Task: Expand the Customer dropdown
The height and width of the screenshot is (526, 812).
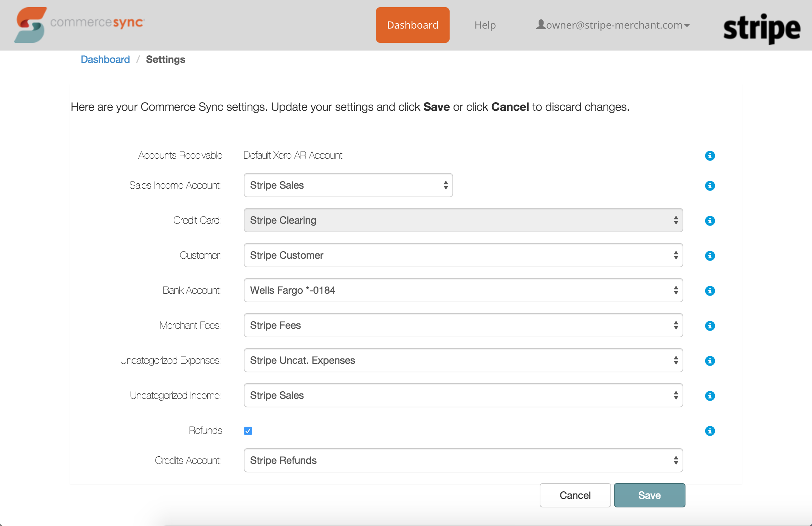Action: [x=463, y=255]
